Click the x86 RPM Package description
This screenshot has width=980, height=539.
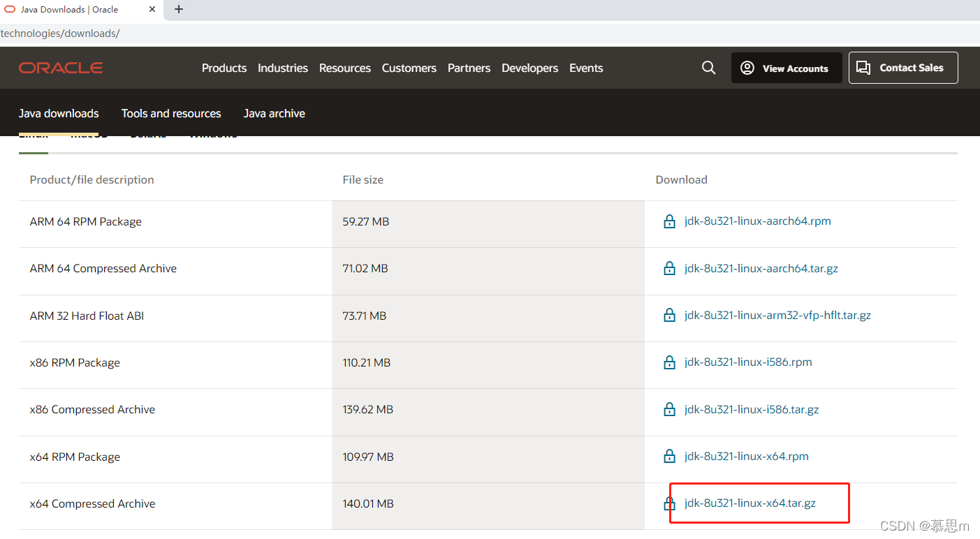click(x=75, y=362)
